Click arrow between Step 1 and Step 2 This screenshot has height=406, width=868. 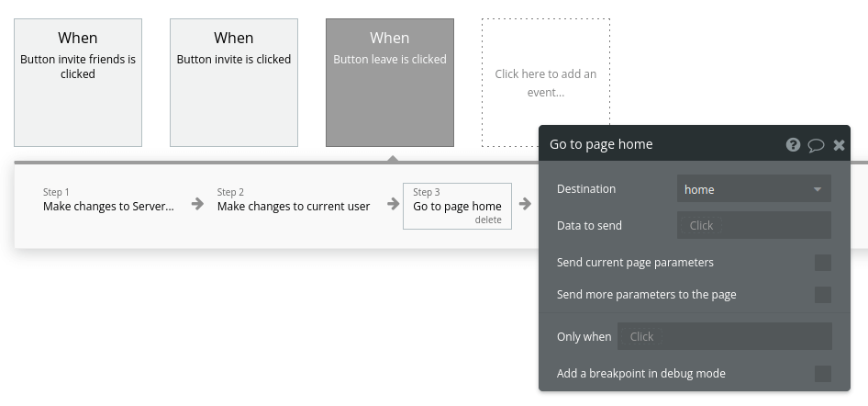click(x=197, y=204)
